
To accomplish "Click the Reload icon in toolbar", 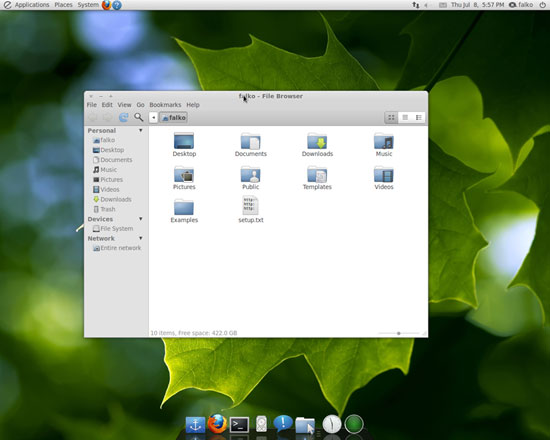I will click(123, 117).
